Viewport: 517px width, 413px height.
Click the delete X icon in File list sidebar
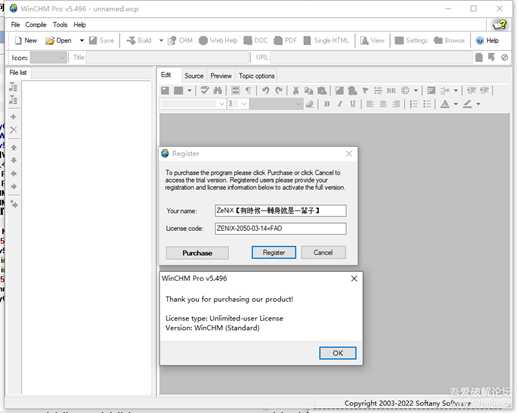point(13,130)
